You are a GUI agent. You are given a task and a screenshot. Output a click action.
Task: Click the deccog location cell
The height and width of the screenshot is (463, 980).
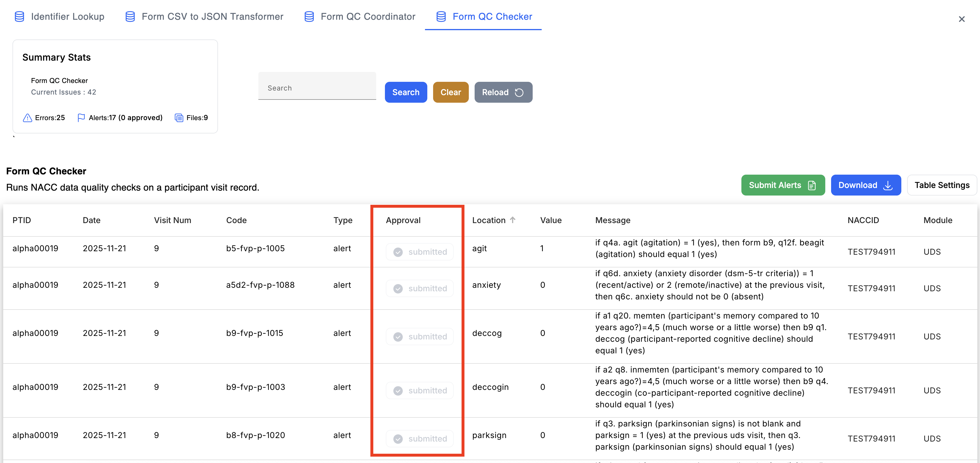pyautogui.click(x=487, y=333)
